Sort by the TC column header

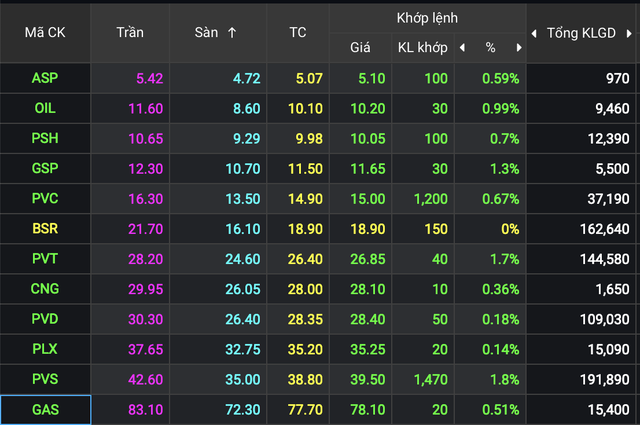(298, 32)
